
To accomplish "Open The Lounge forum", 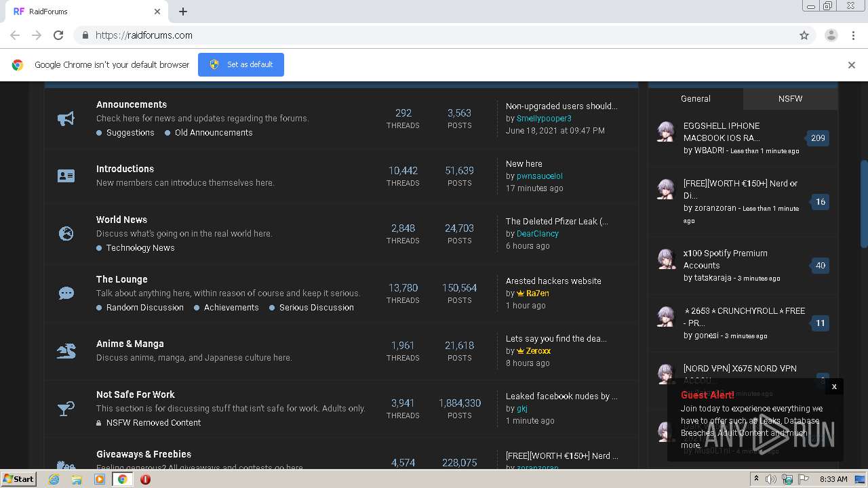I will coord(121,279).
